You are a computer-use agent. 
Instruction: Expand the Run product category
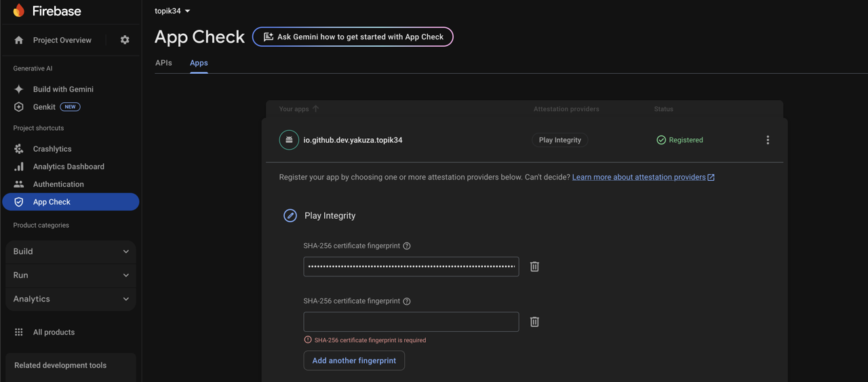(71, 275)
